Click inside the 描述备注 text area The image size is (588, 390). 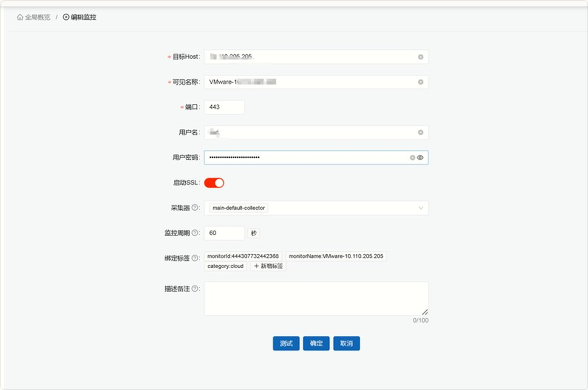[316, 298]
